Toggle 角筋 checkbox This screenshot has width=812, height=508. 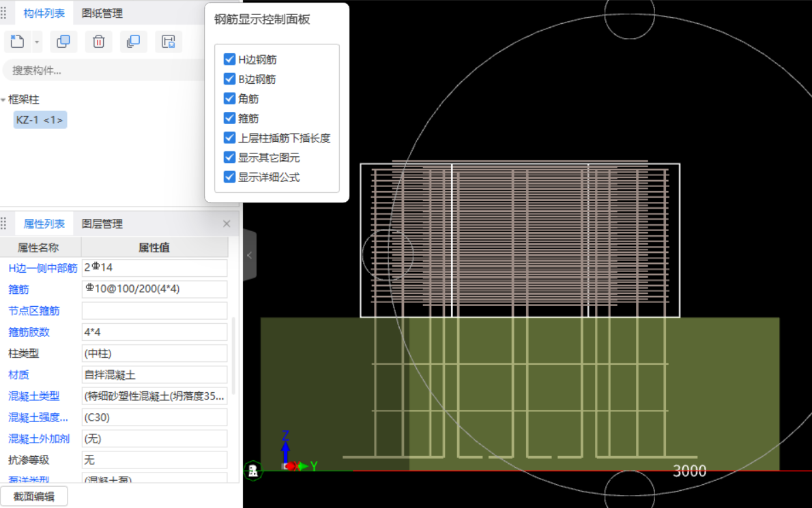click(x=229, y=98)
